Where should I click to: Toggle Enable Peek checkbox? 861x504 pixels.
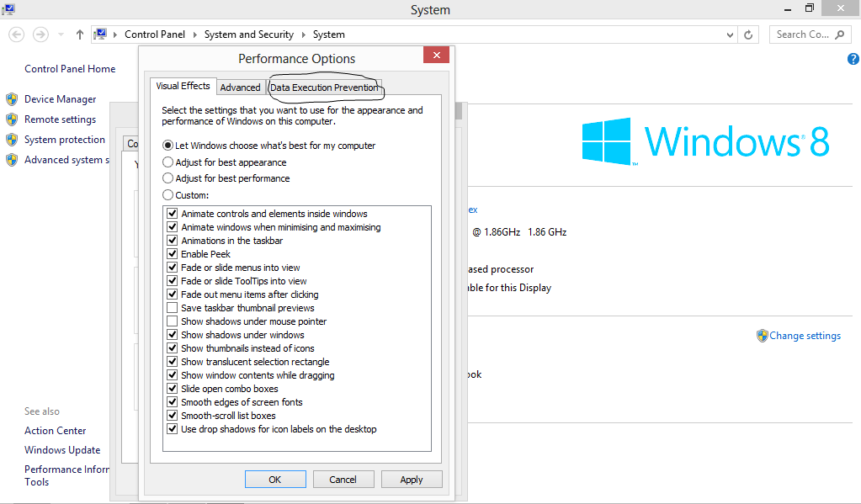click(x=173, y=254)
